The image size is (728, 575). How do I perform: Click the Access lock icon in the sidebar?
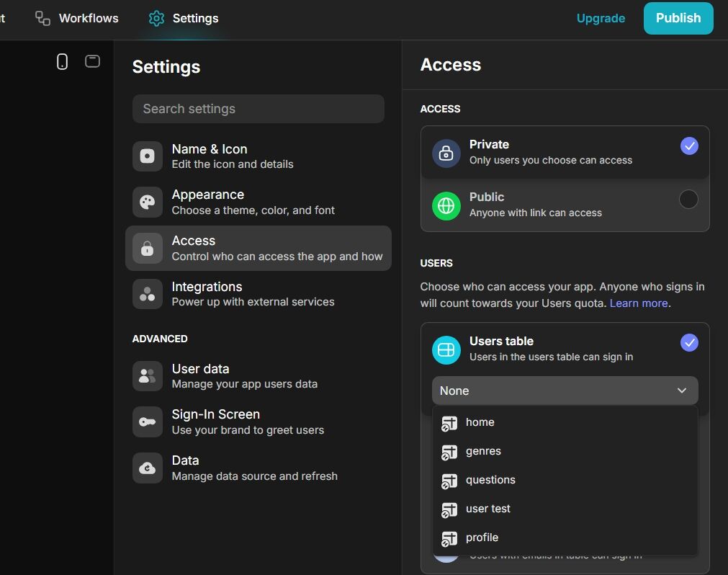(x=147, y=248)
